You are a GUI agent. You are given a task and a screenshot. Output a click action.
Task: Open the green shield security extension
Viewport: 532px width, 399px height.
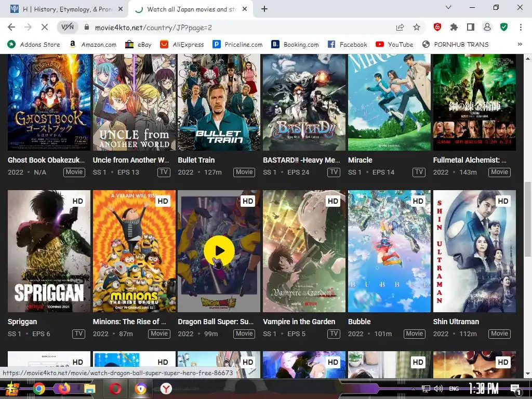(504, 27)
